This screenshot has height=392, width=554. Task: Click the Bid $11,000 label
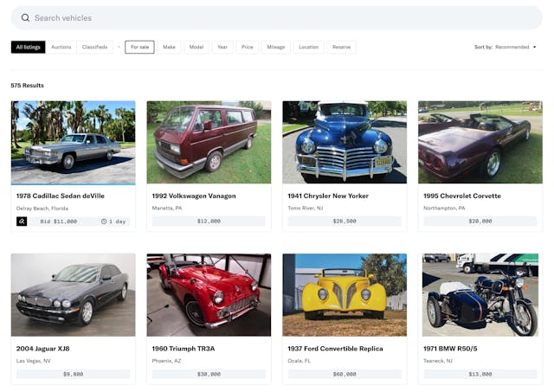[59, 222]
